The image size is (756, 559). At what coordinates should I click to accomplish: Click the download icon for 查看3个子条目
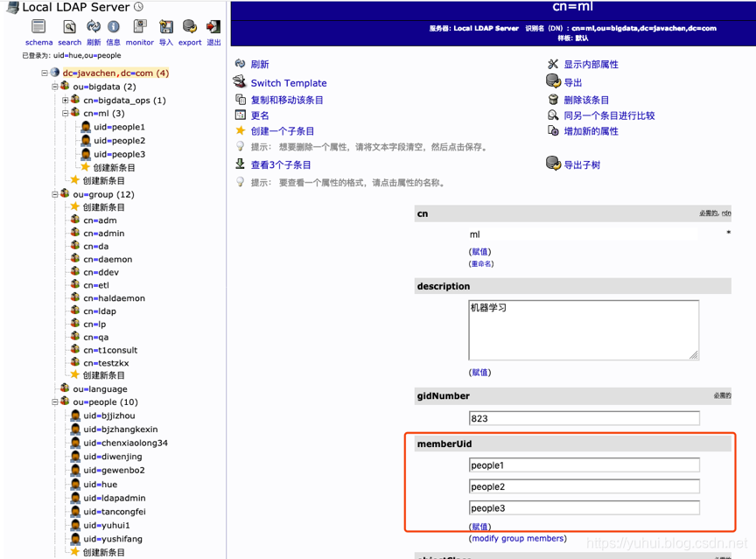pyautogui.click(x=240, y=164)
